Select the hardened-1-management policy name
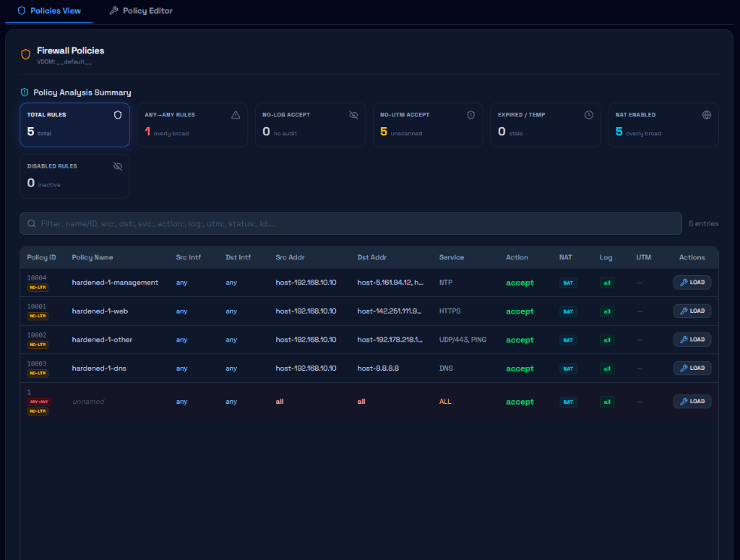Screen dimensions: 740x560 pos(115,283)
